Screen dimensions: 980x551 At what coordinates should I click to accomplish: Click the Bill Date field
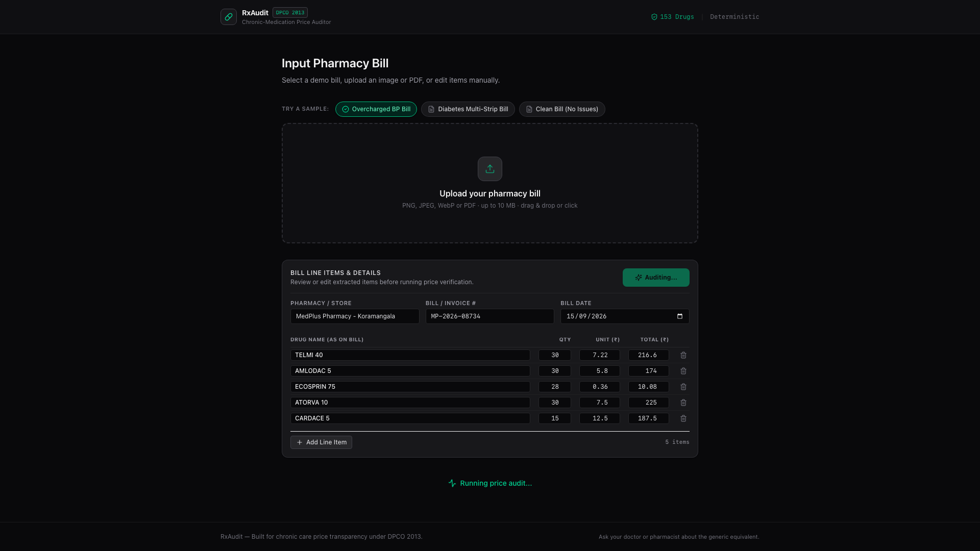pyautogui.click(x=625, y=316)
